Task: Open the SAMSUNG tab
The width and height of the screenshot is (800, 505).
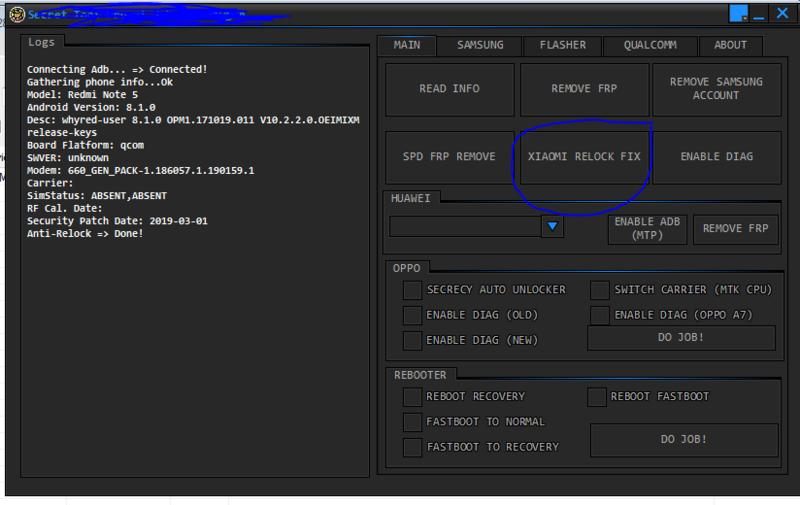Action: [x=480, y=45]
